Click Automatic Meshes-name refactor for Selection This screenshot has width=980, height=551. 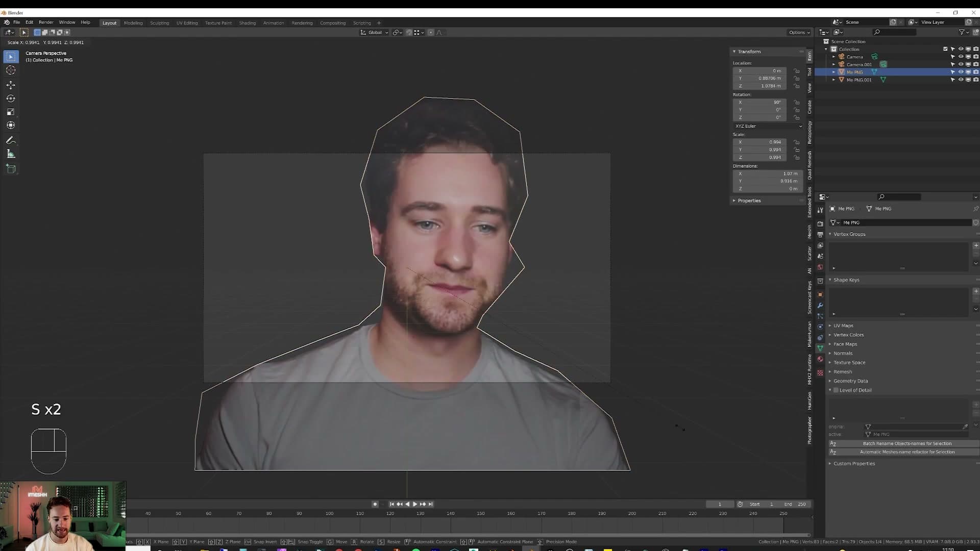point(903,452)
